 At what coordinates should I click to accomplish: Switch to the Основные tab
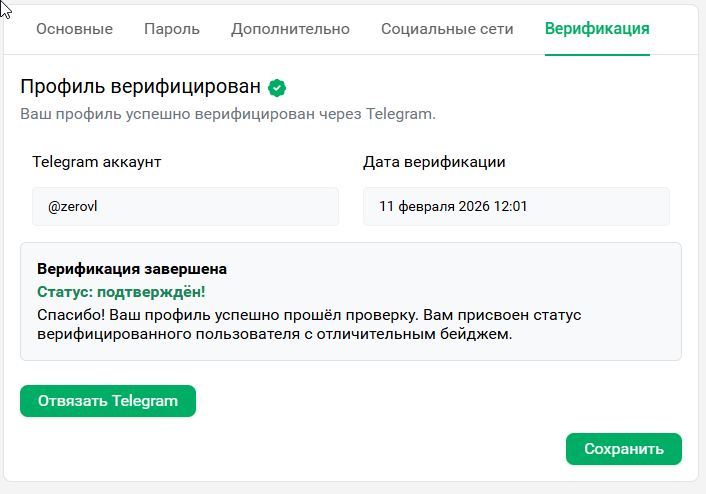click(x=74, y=29)
